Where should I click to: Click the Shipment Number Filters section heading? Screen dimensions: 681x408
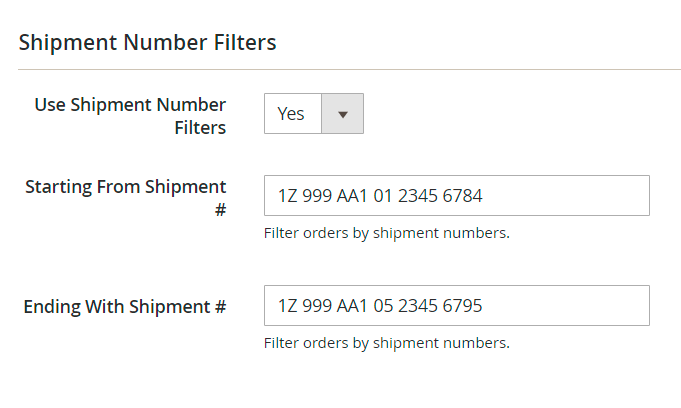click(x=147, y=43)
